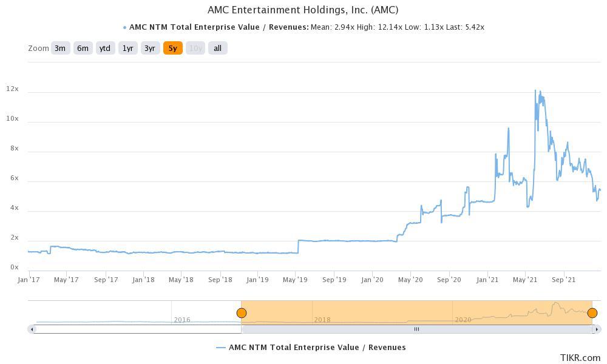The width and height of the screenshot is (607, 364).
Task: Select the 3m zoom range
Action: tap(60, 48)
